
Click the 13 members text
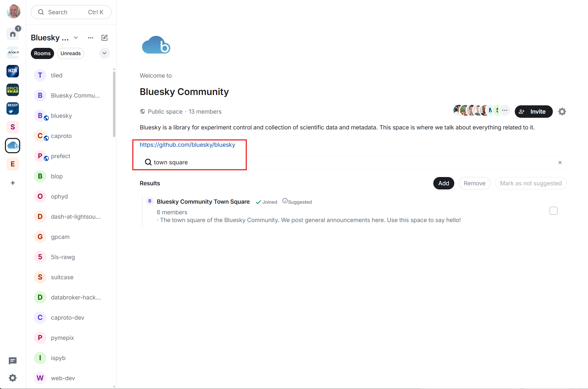tap(205, 112)
